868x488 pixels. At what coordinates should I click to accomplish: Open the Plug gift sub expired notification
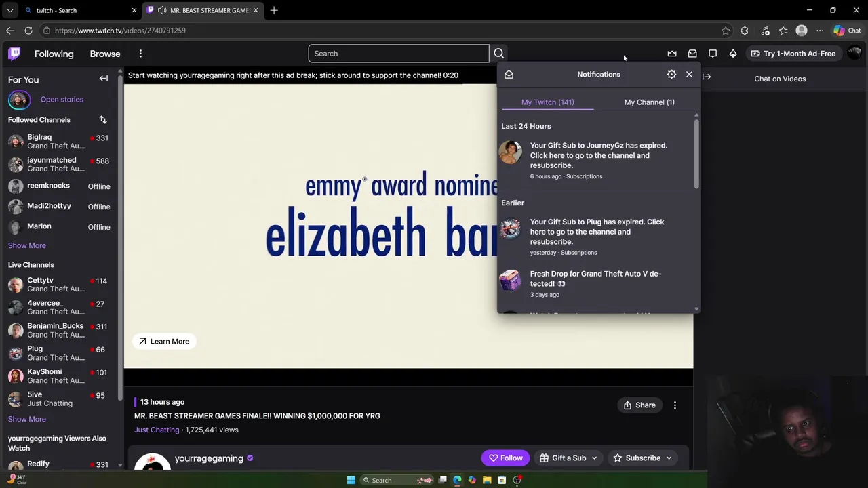coord(595,237)
